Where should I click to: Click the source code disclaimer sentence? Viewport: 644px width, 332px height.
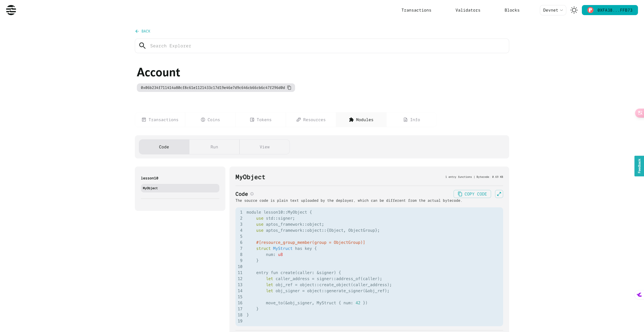coord(349,201)
